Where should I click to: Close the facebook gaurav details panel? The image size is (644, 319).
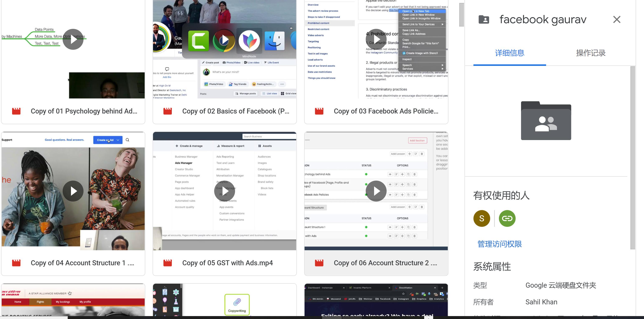coord(617,19)
